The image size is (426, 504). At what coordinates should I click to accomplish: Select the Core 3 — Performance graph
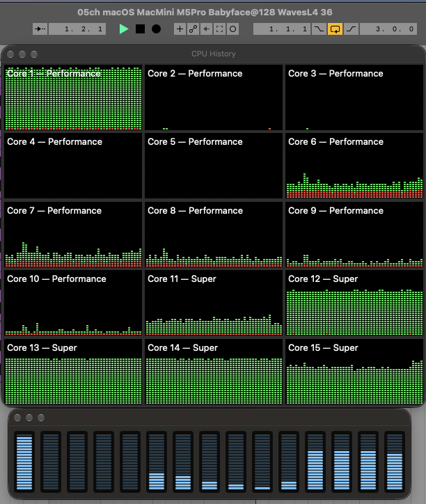pyautogui.click(x=354, y=97)
